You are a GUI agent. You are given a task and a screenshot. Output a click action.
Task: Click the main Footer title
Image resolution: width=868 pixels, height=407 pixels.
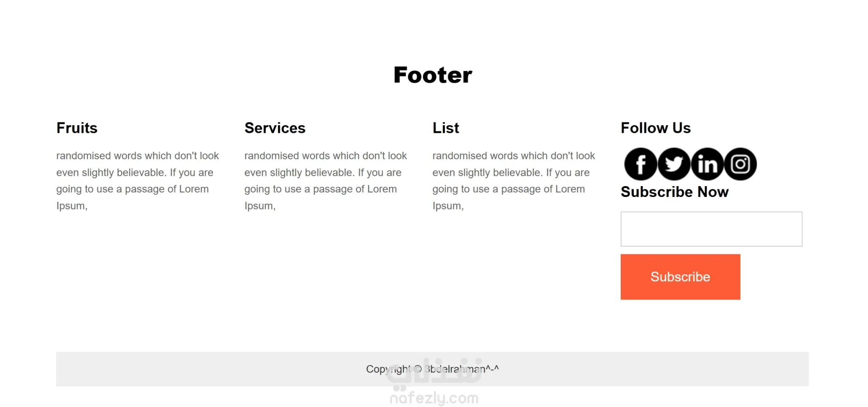click(x=433, y=75)
